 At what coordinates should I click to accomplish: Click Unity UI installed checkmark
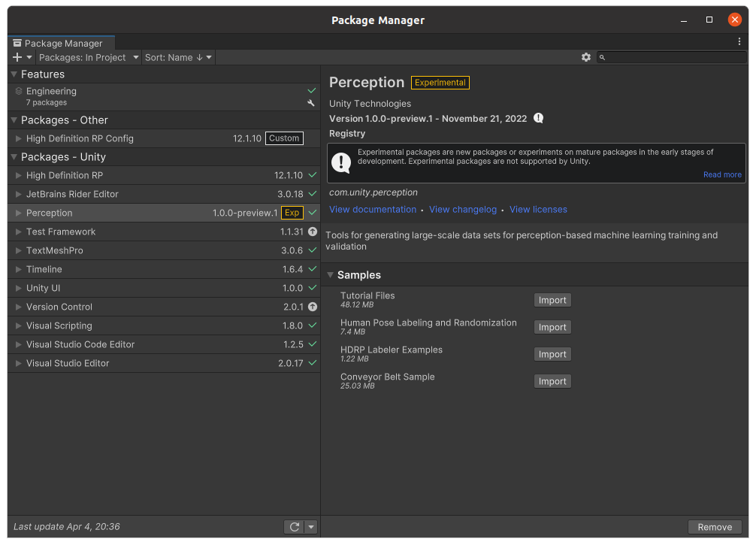pyautogui.click(x=313, y=288)
